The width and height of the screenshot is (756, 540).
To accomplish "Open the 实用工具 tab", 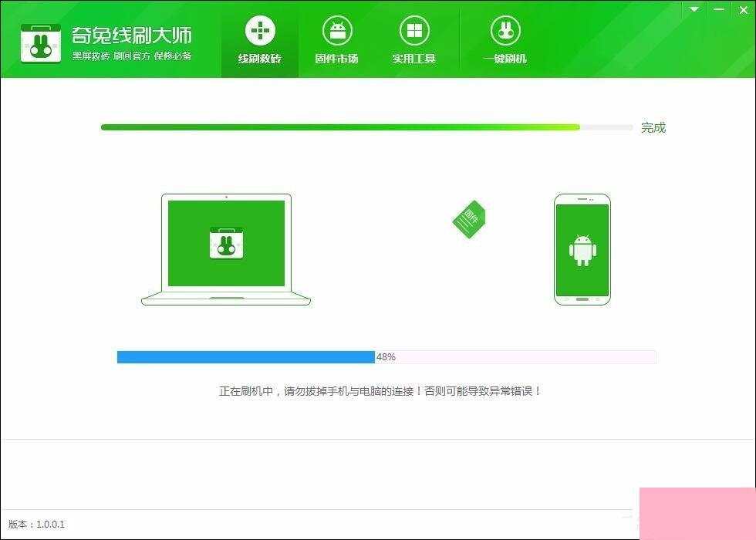I will point(413,39).
